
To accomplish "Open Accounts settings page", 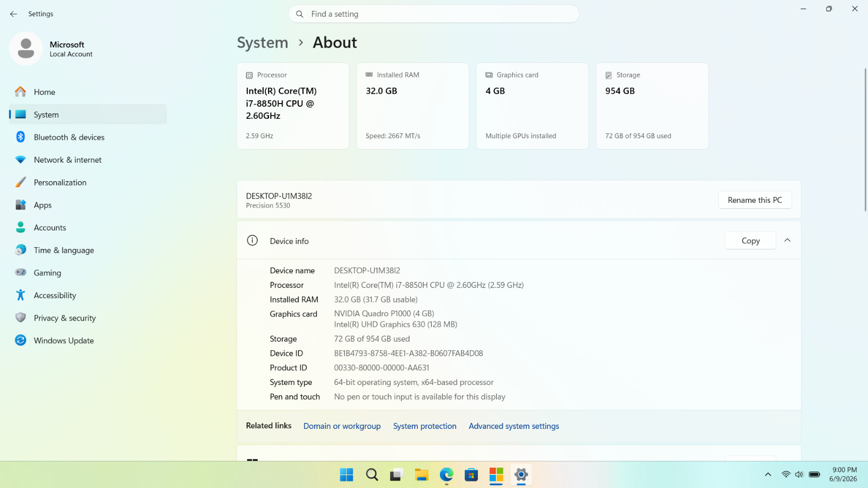I will pos(88,228).
